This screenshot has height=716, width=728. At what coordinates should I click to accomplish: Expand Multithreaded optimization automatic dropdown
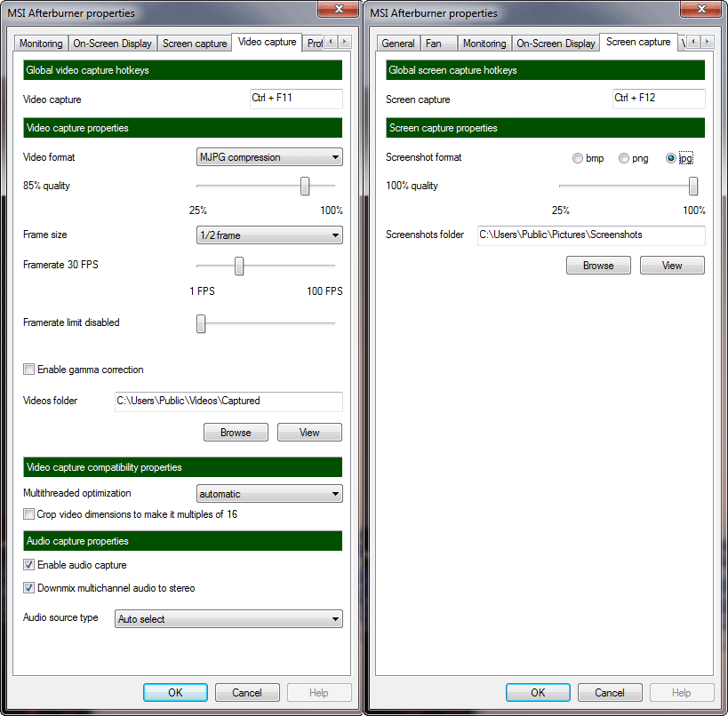click(x=269, y=494)
